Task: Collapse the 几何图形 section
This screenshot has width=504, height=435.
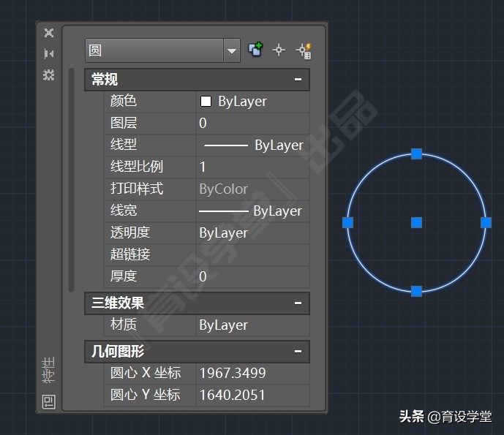Action: point(298,351)
